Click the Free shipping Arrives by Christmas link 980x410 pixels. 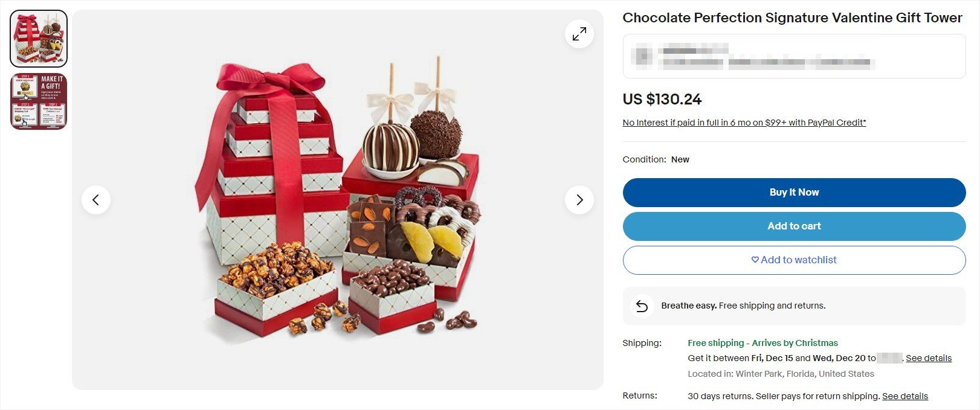pos(762,342)
